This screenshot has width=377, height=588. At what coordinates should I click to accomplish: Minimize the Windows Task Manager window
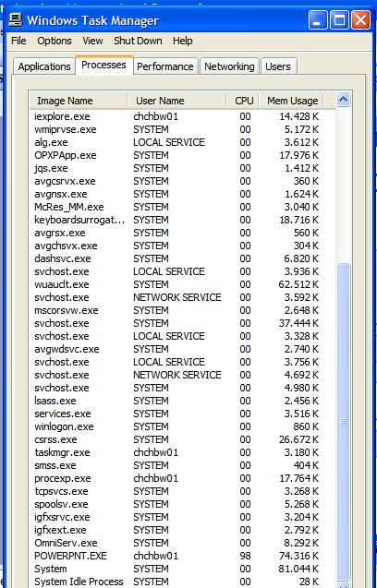[318, 20]
